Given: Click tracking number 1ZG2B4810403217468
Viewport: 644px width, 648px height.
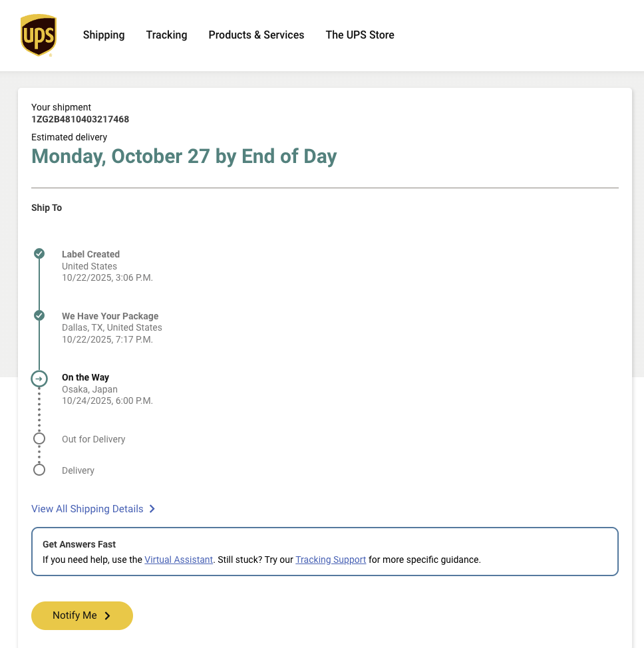Looking at the screenshot, I should pos(80,120).
